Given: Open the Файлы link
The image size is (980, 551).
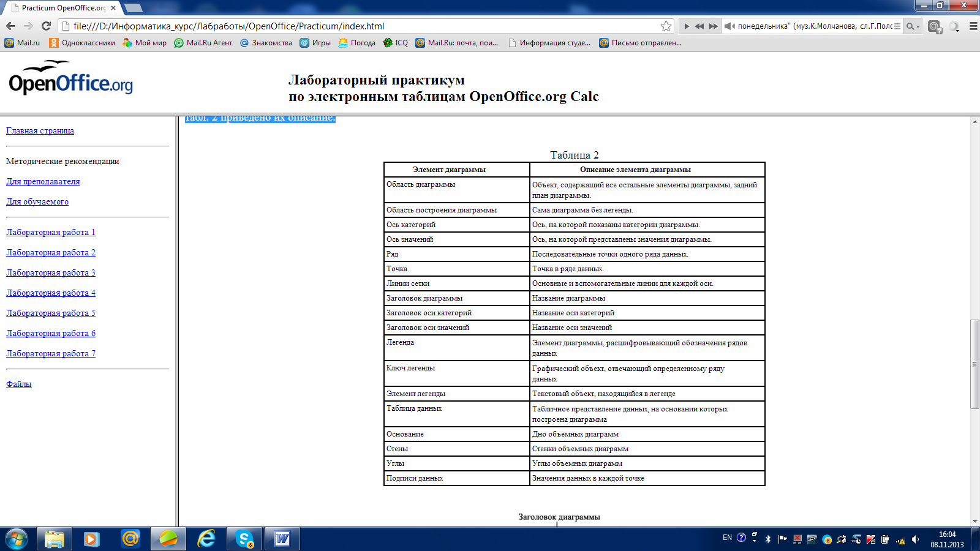Looking at the screenshot, I should pos(19,384).
